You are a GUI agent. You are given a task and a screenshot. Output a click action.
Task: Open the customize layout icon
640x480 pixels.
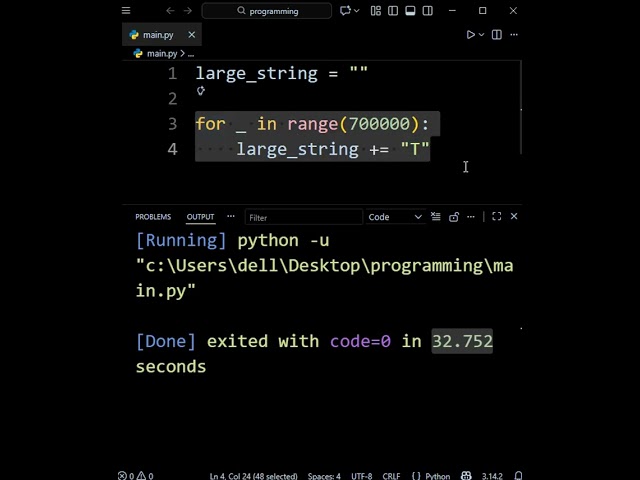click(x=376, y=11)
